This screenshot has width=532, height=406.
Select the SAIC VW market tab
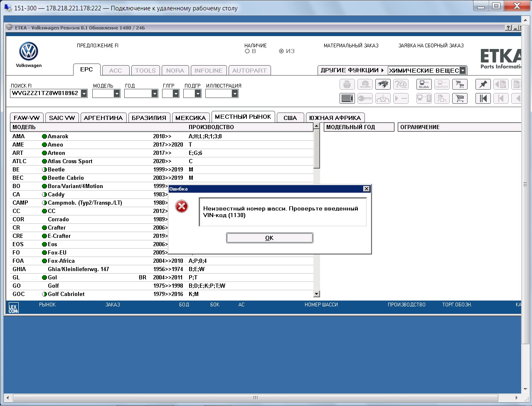point(62,117)
